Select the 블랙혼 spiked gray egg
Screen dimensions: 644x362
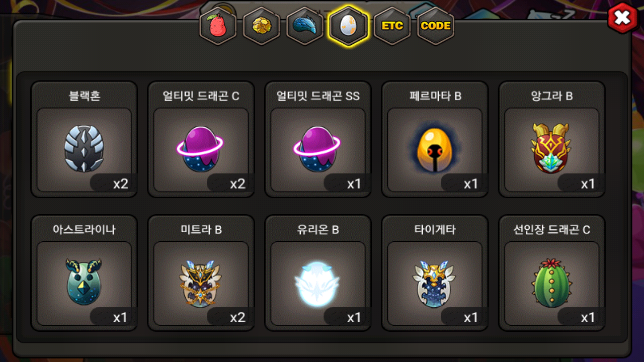tap(84, 149)
